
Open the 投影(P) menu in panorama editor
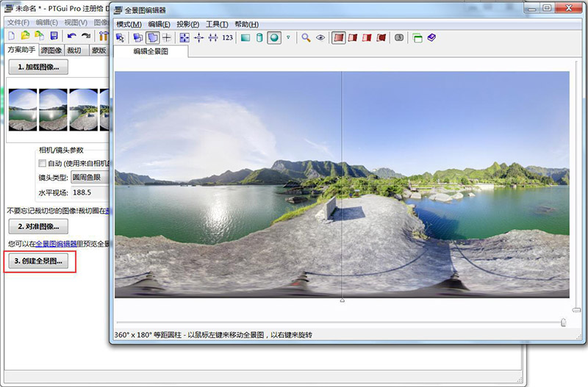[188, 24]
